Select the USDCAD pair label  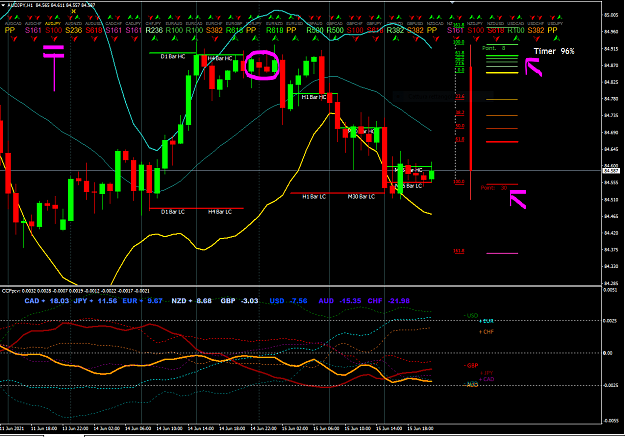515,24
